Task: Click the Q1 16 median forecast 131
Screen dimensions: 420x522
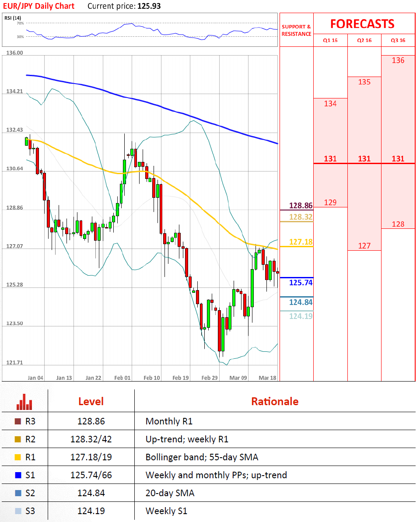Action: 330,159
